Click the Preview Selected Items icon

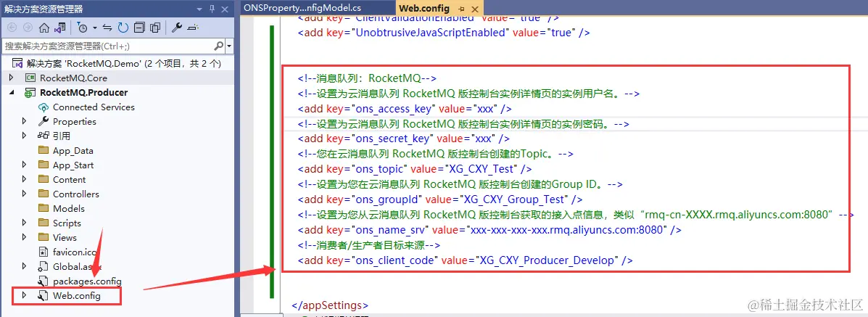193,27
